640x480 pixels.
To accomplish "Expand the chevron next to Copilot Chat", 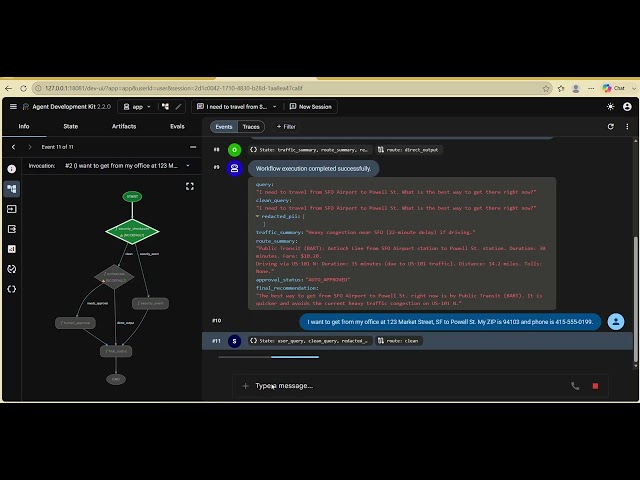I will tap(633, 88).
